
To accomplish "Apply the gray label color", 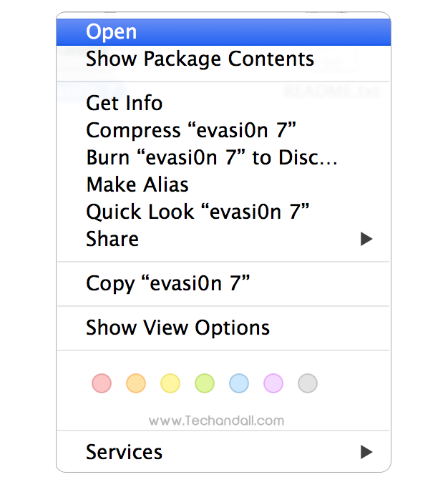I will pyautogui.click(x=308, y=383).
